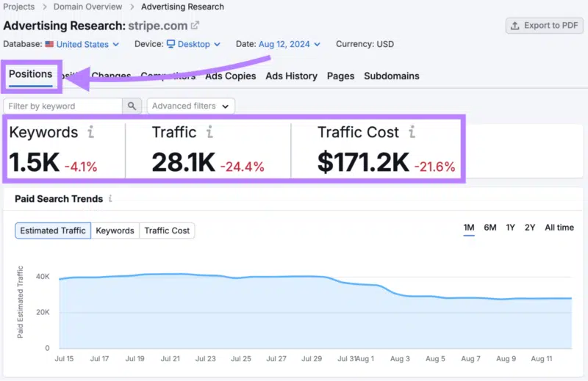Set chart range to 1Y

pyautogui.click(x=510, y=228)
